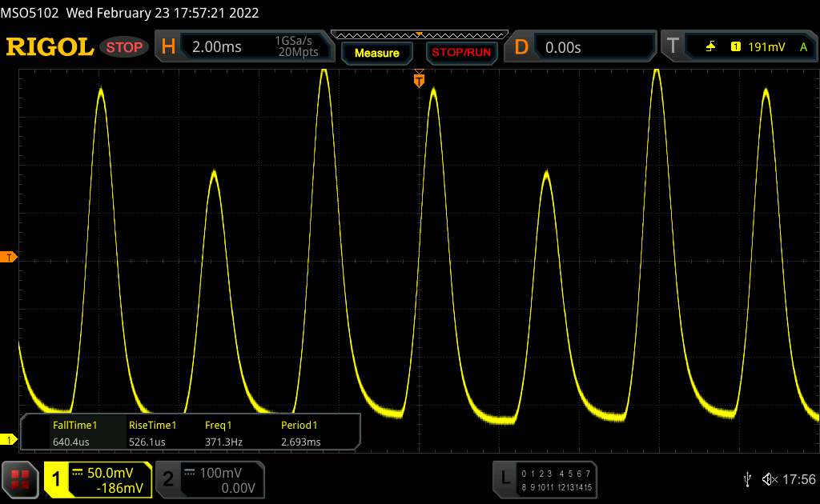Click the memory waveform overview bar
The width and height of the screenshot is (820, 504).
coord(418,34)
